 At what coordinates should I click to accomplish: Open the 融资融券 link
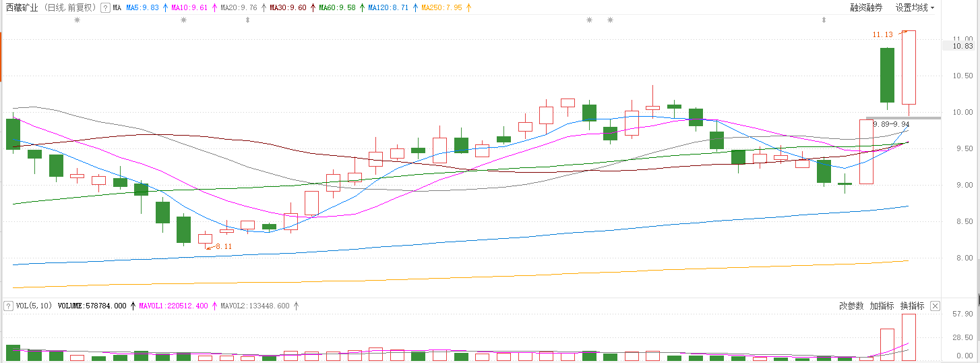pos(866,7)
